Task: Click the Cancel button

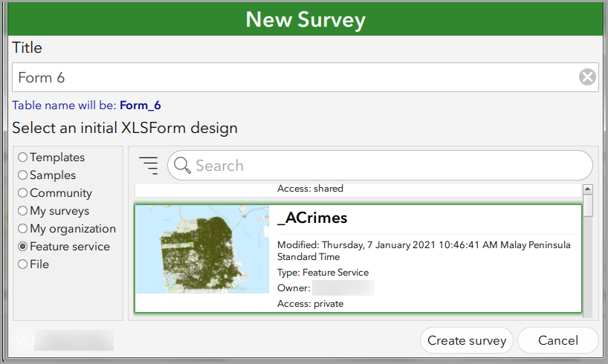Action: [558, 340]
